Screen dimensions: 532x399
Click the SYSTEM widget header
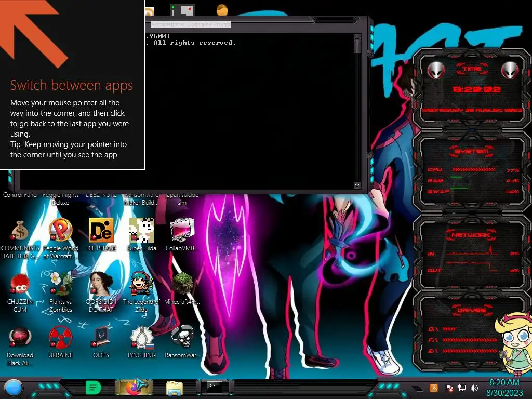click(472, 151)
